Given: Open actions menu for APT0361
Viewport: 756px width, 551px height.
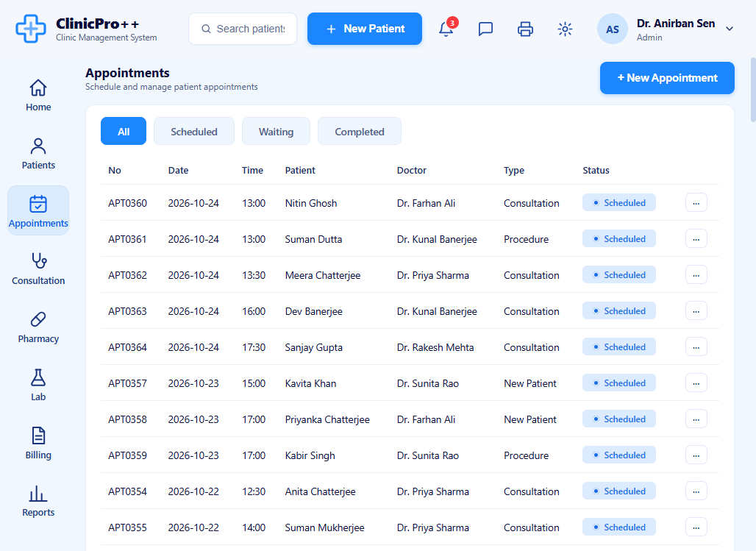Looking at the screenshot, I should coord(696,239).
